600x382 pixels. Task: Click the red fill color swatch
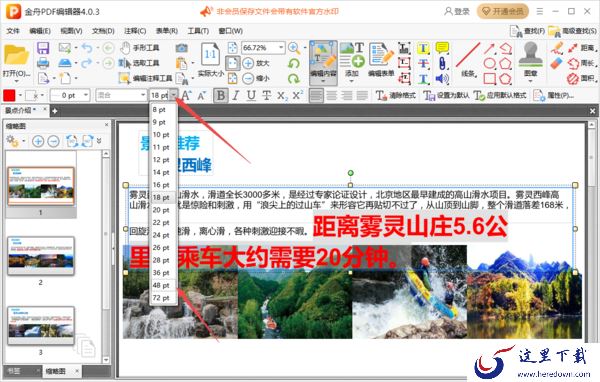(x=9, y=95)
